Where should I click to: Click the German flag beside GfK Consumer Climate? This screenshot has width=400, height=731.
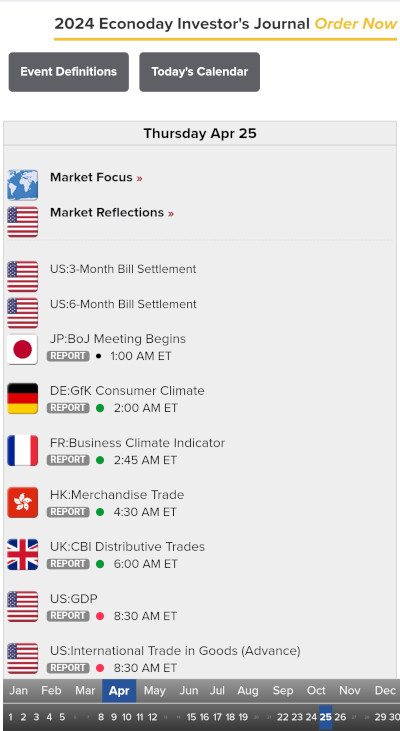(22, 399)
